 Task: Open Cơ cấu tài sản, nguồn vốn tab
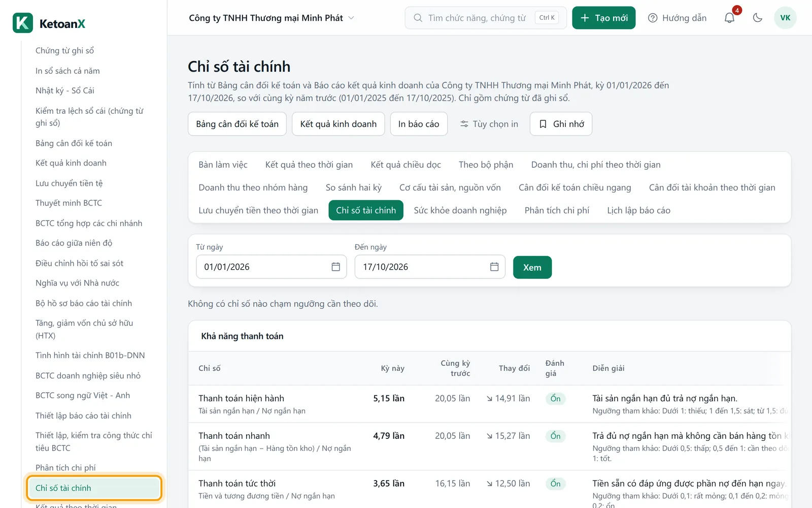(450, 187)
